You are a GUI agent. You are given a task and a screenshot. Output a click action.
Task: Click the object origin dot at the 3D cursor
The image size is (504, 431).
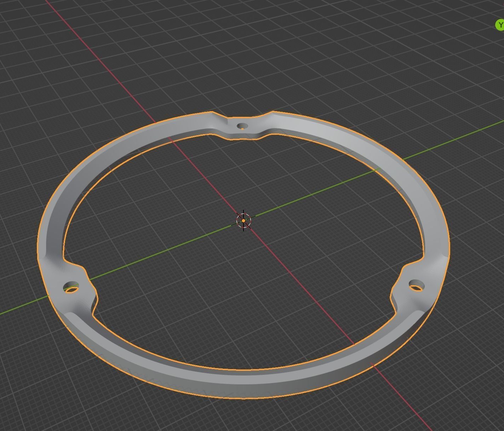click(x=244, y=220)
